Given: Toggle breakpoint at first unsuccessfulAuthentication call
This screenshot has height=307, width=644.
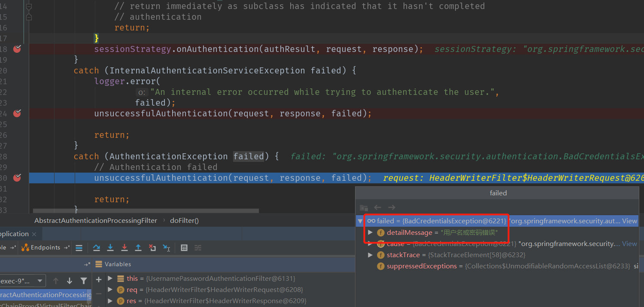Looking at the screenshot, I should [17, 113].
